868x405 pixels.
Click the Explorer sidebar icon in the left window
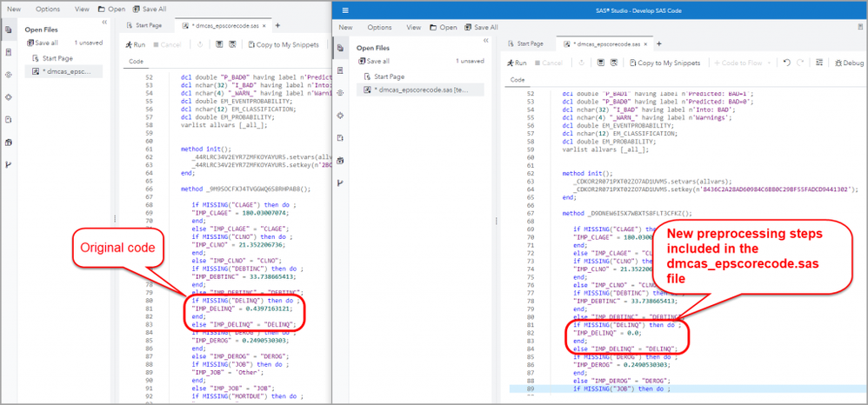[9, 52]
